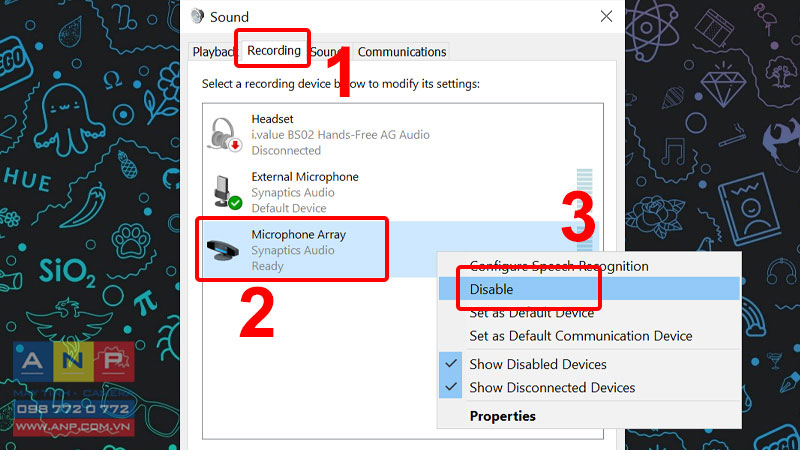Screen dimensions: 800x450
Task: Click the Sound speaker icon in title bar
Action: click(197, 16)
